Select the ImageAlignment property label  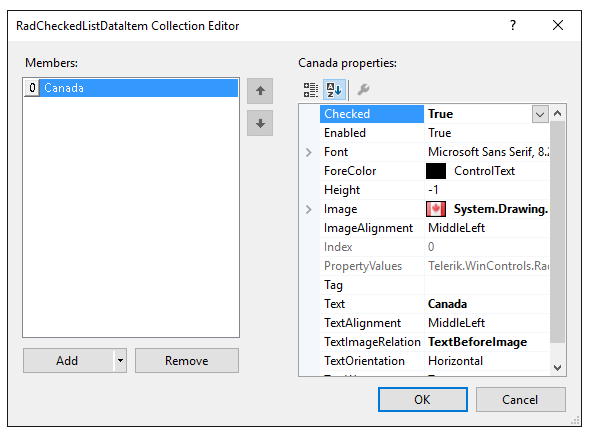tap(368, 228)
